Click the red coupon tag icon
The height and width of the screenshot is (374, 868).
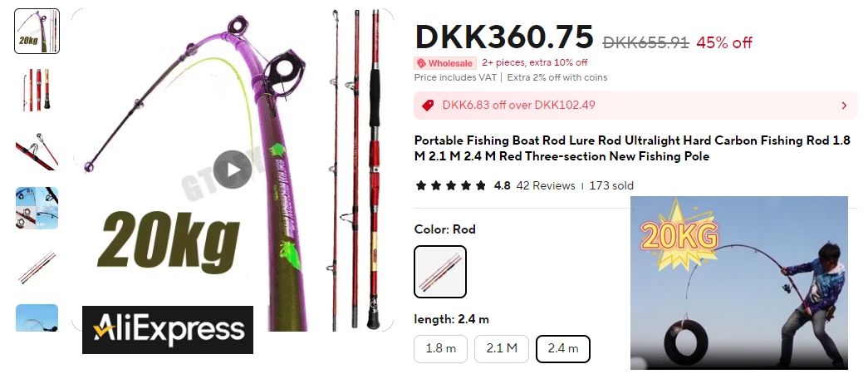428,106
